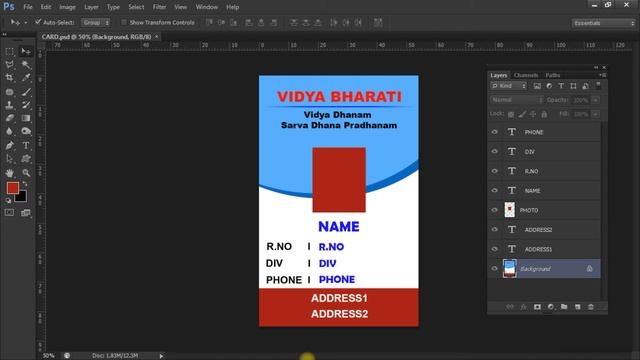Toggle Quick Mask mode
This screenshot has height=360, width=640.
(x=9, y=213)
